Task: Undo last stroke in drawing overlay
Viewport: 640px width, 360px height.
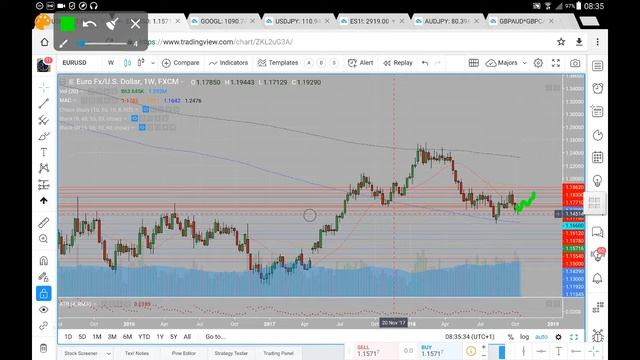Action: [89, 24]
